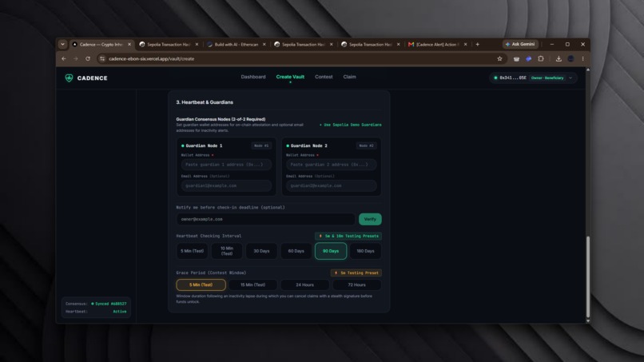
Task: Select 5 Min (Test) grace period
Action: [201, 284]
